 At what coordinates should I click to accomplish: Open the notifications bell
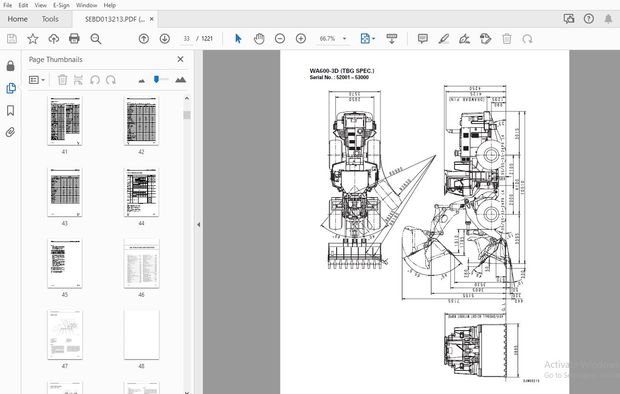pyautogui.click(x=608, y=19)
